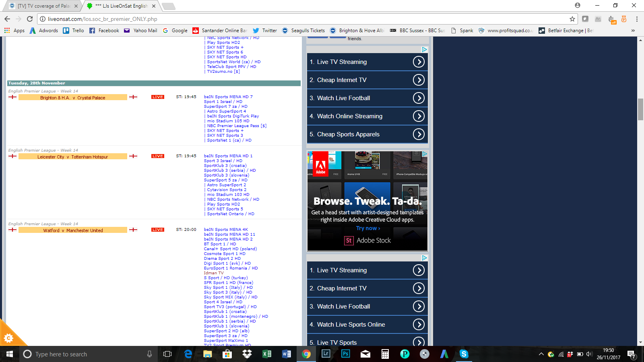Open Sky Sport MIX (italy) channel link
The height and width of the screenshot is (362, 644).
click(x=231, y=297)
